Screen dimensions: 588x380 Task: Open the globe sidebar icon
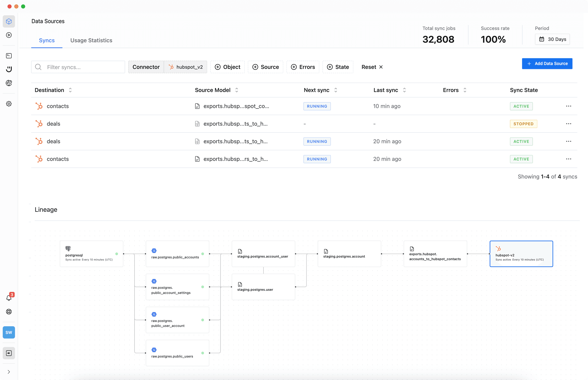point(9,83)
